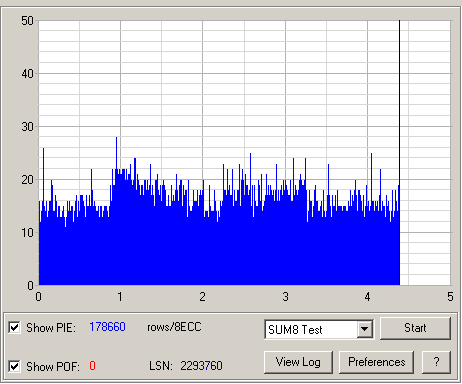The width and height of the screenshot is (462, 384).
Task: Click the tallest blue spike near 1 GB
Action: pyautogui.click(x=116, y=153)
